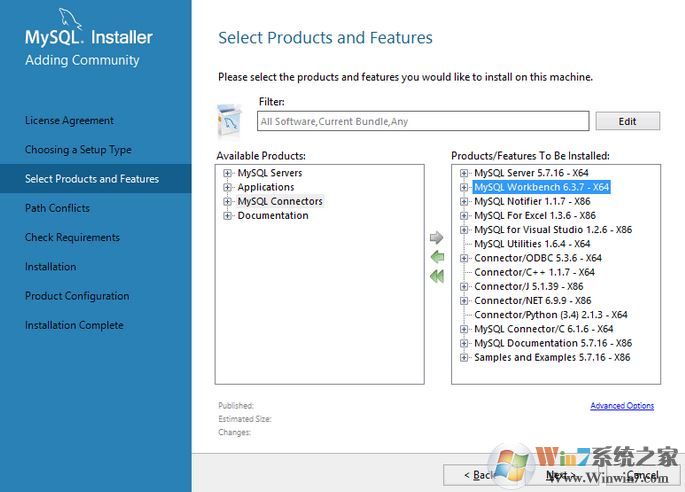Expand the MySQL Servers node

coord(227,173)
